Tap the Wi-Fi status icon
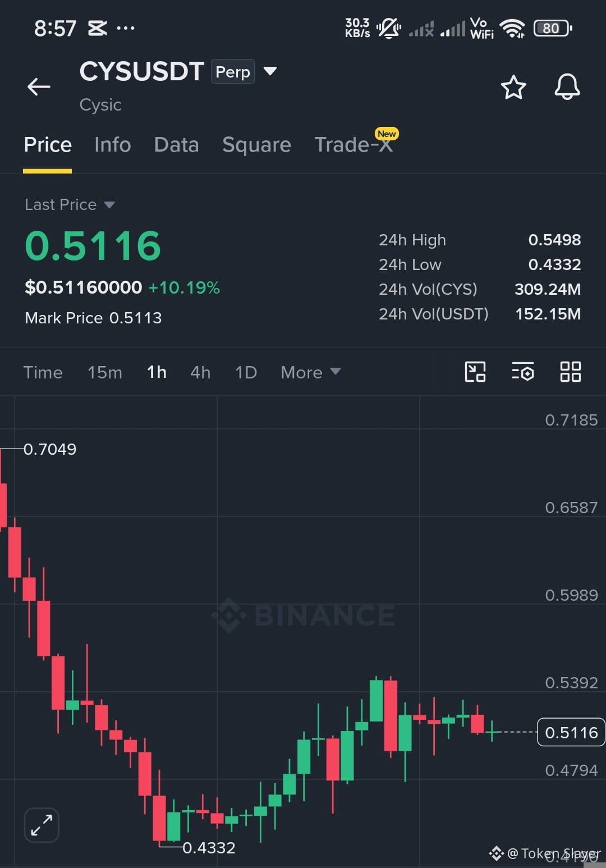Image resolution: width=606 pixels, height=868 pixels. pyautogui.click(x=512, y=28)
